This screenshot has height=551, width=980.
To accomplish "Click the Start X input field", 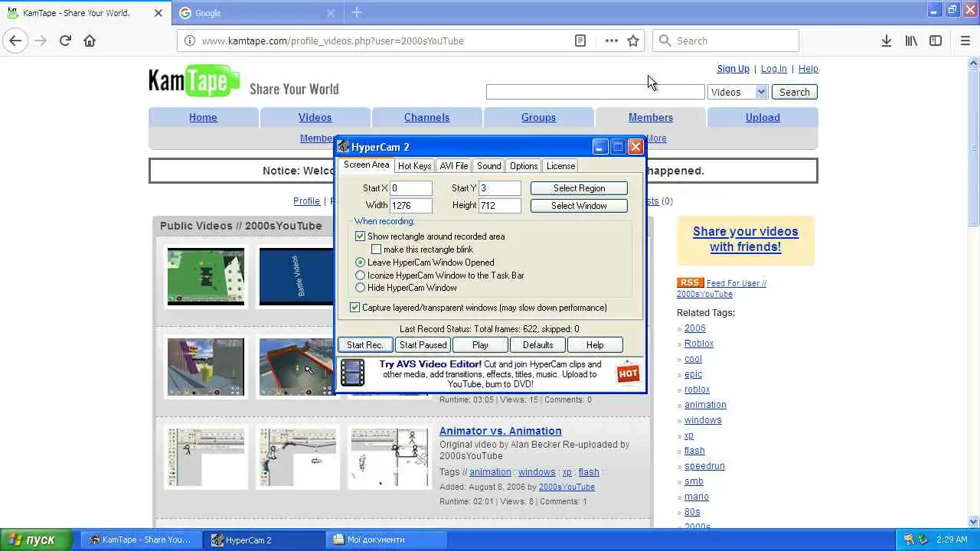I will coord(411,188).
